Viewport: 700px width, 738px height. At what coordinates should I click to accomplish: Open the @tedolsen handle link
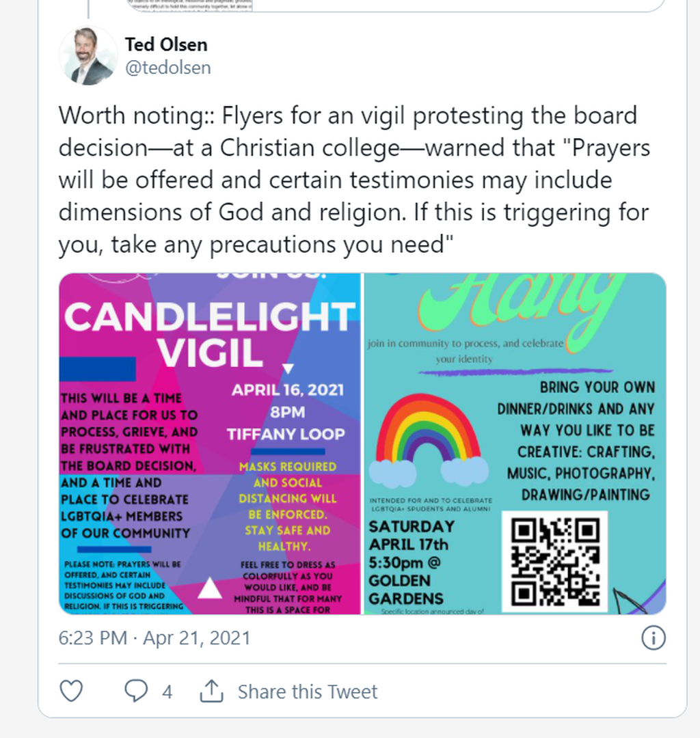click(167, 68)
